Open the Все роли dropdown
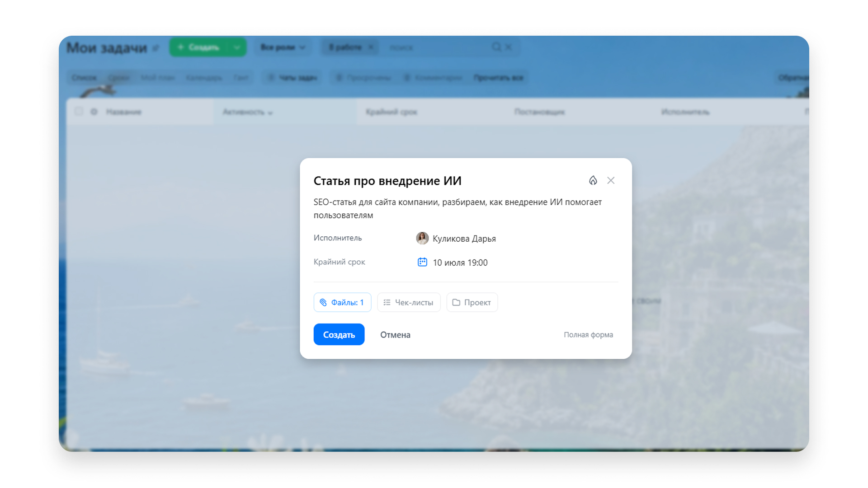Screen dimensions: 868x488 (283, 47)
